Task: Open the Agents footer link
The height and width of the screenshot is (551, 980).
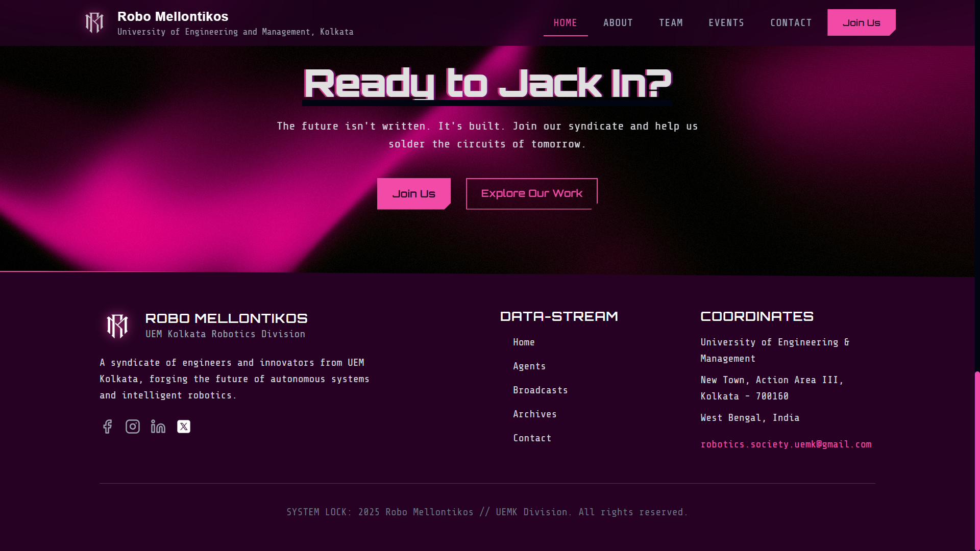Action: (x=529, y=366)
